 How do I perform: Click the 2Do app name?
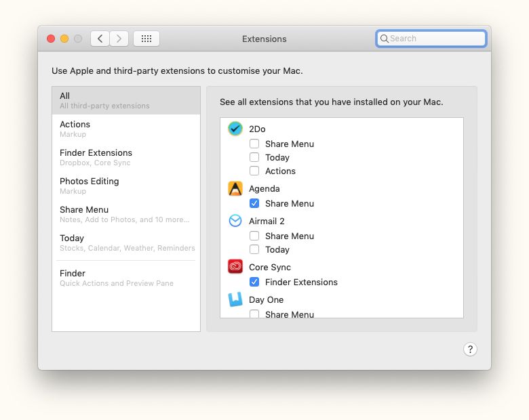coord(257,129)
